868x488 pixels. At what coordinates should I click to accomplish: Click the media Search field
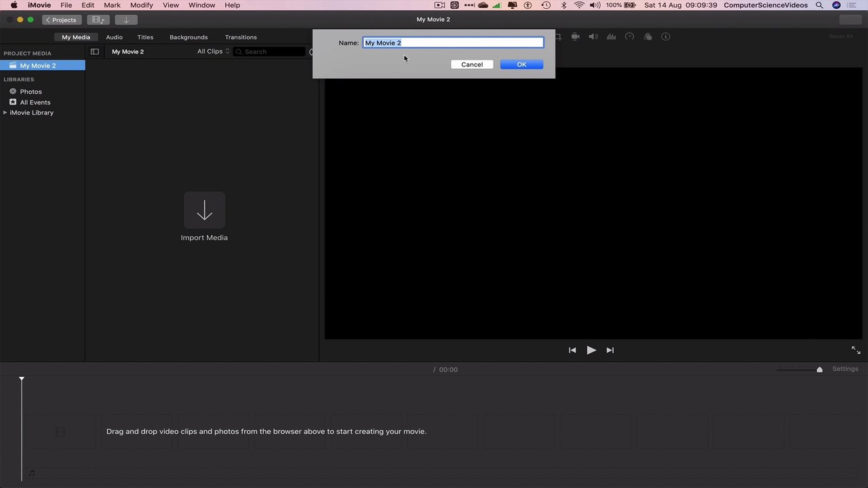pyautogui.click(x=269, y=52)
